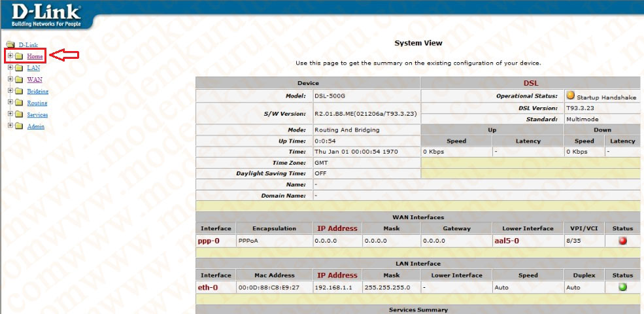Click the red ppp-0 status indicator

pyautogui.click(x=622, y=241)
